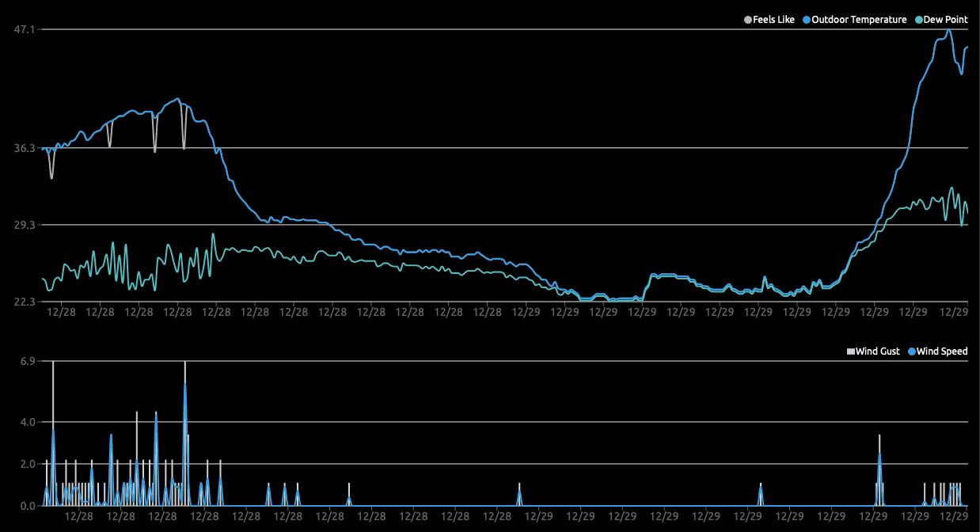Toggle the Wind Speed legend entry

[x=937, y=351]
